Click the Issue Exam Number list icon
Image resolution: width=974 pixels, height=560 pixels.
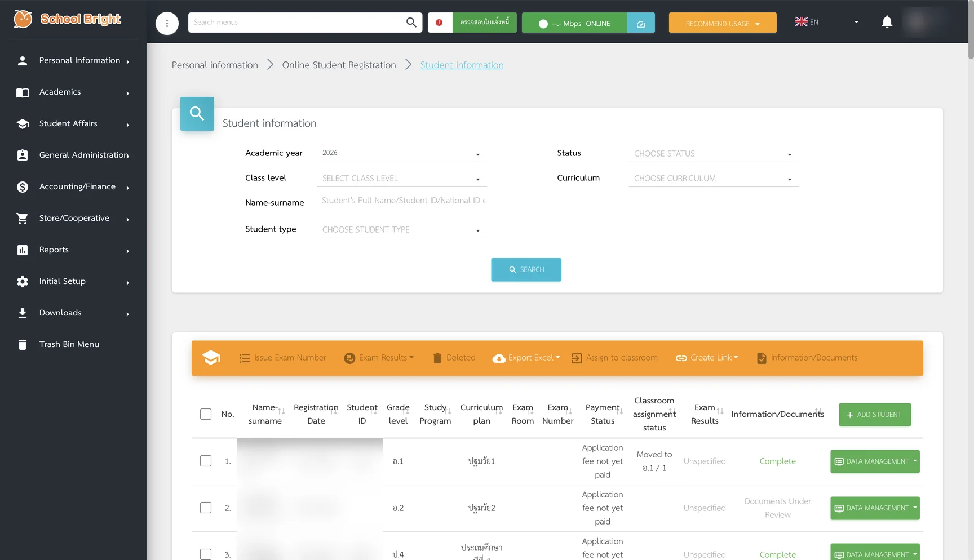pyautogui.click(x=245, y=358)
